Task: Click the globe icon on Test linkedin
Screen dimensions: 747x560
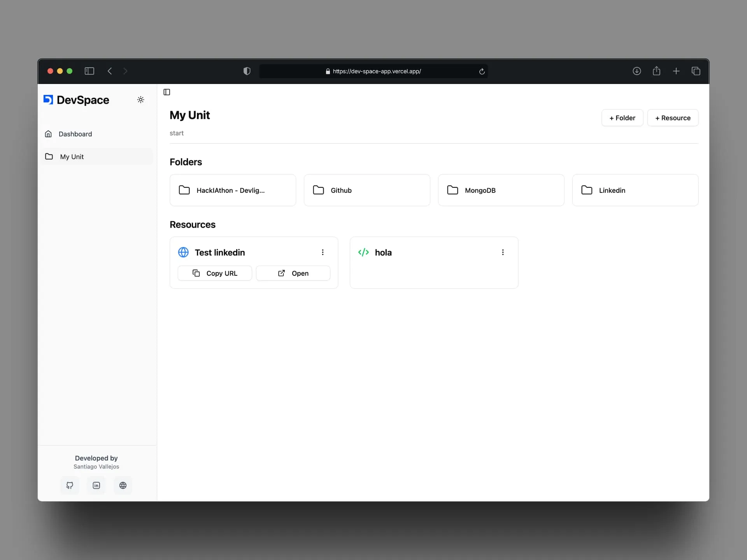Action: pos(183,252)
